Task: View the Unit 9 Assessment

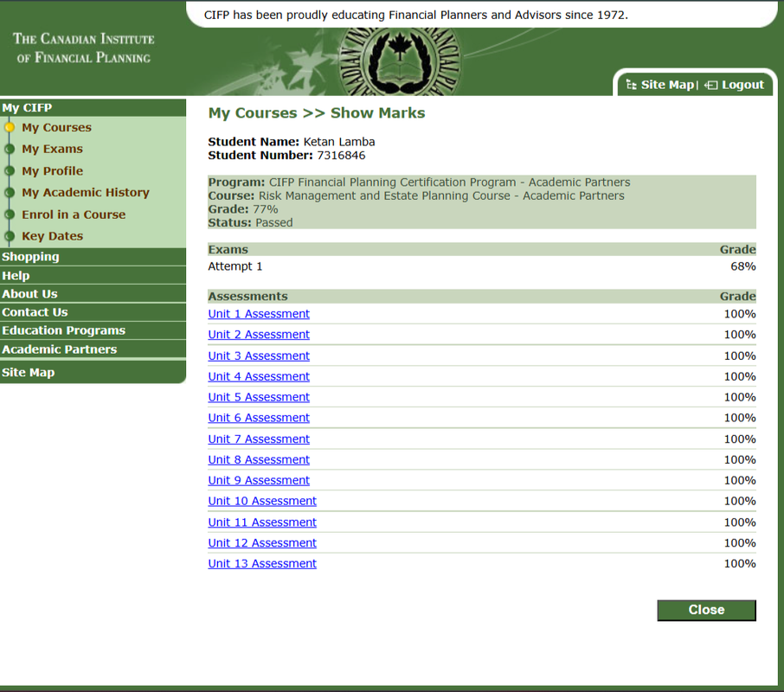Action: 259,480
